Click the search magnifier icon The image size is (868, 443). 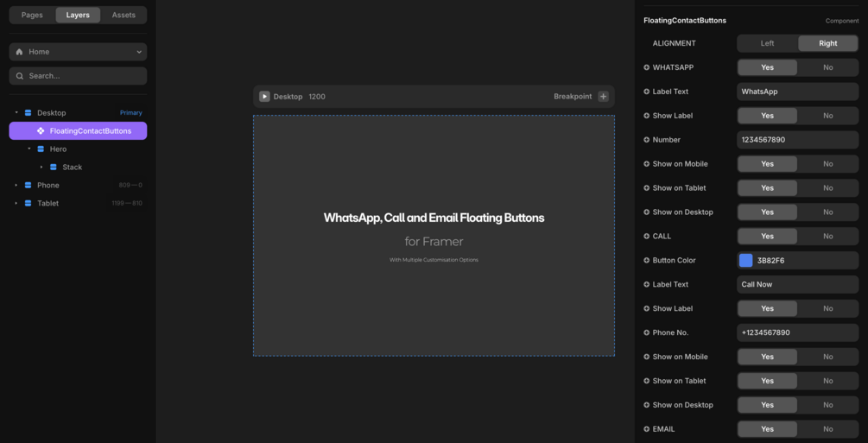click(x=20, y=76)
